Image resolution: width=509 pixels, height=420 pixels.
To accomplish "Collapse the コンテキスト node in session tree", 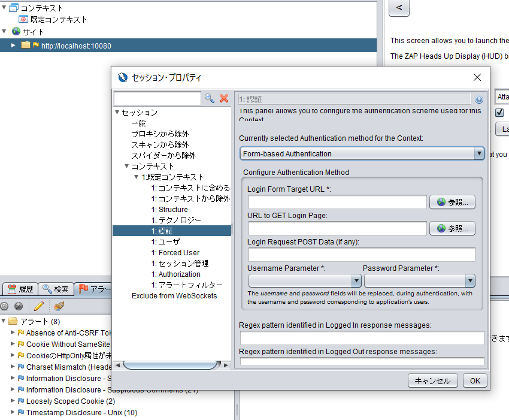I will pyautogui.click(x=126, y=166).
